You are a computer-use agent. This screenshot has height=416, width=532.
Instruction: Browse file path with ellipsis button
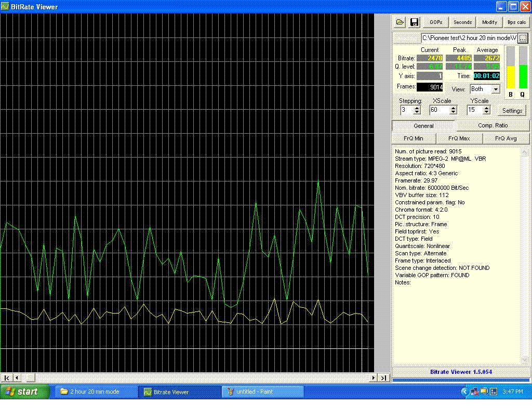(523, 38)
